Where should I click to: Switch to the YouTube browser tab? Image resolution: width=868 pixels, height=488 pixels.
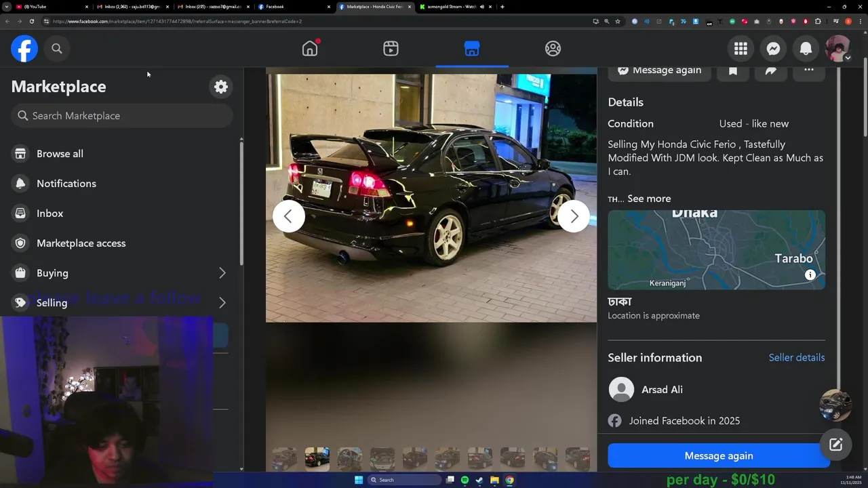(x=51, y=7)
